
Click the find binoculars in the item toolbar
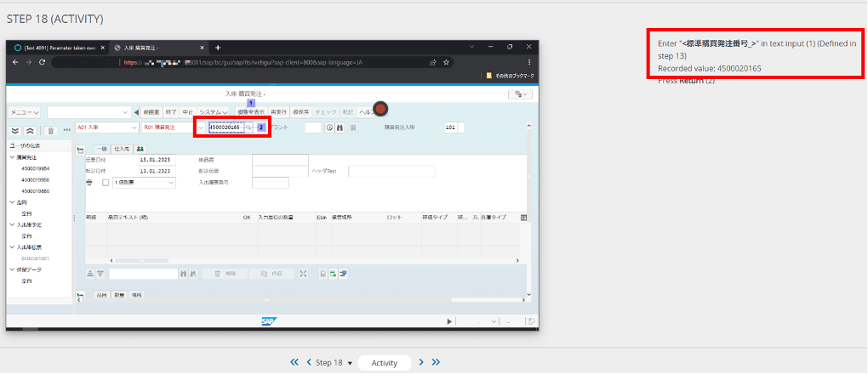point(183,274)
